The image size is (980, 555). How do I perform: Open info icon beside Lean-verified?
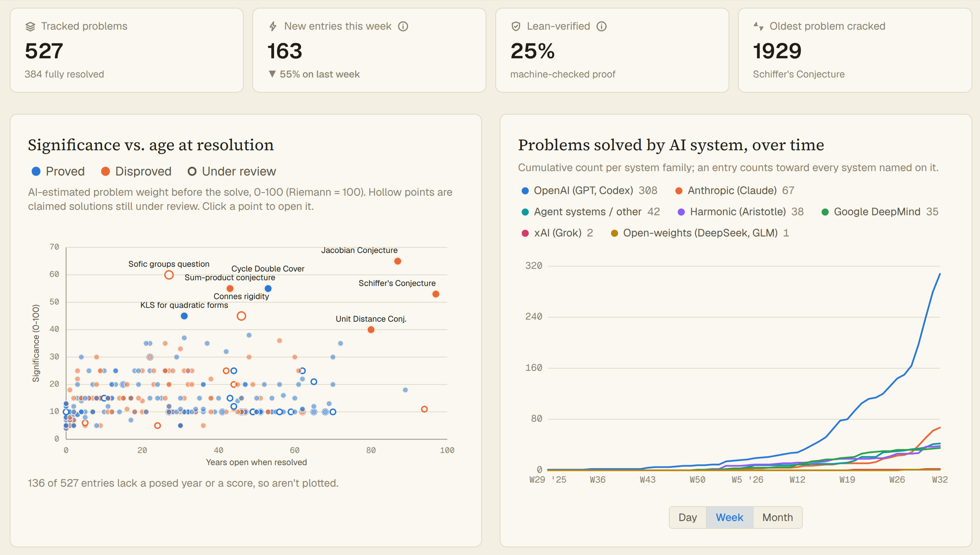tap(601, 26)
